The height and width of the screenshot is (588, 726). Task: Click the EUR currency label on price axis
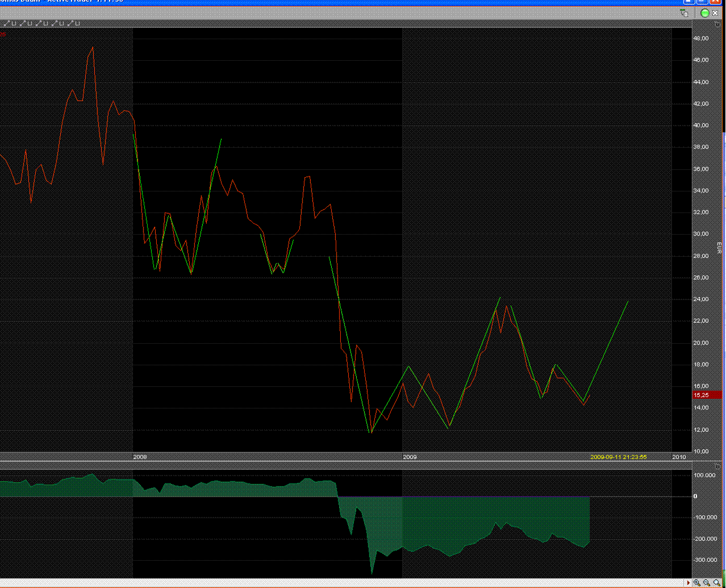(719, 248)
